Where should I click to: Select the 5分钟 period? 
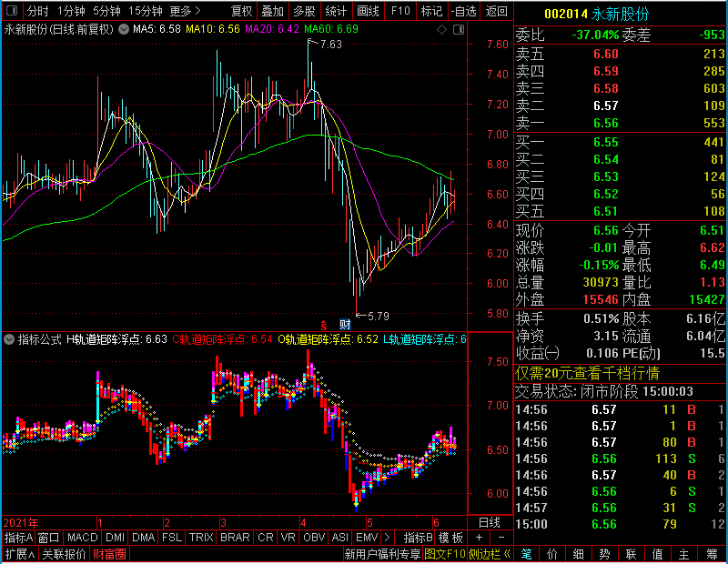click(106, 11)
